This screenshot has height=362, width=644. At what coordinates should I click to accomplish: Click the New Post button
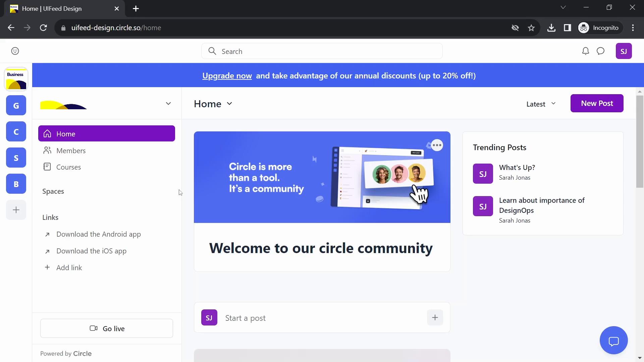[x=597, y=103]
